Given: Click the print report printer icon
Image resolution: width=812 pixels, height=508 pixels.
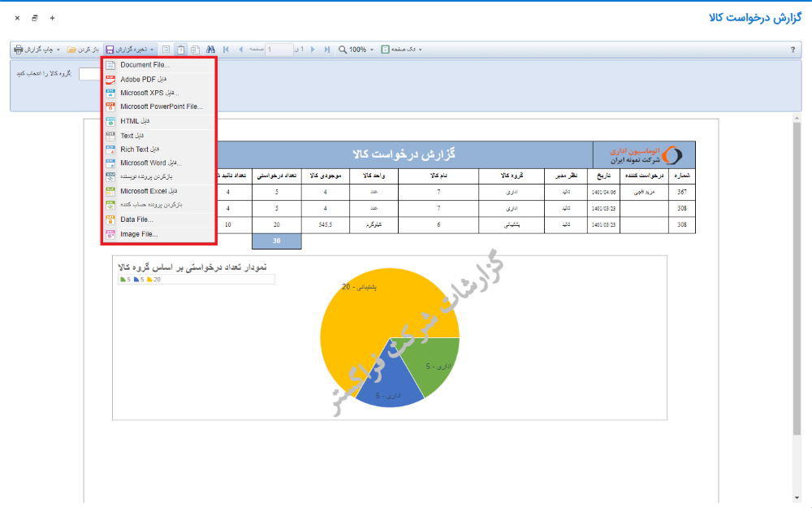Looking at the screenshot, I should click(x=19, y=50).
